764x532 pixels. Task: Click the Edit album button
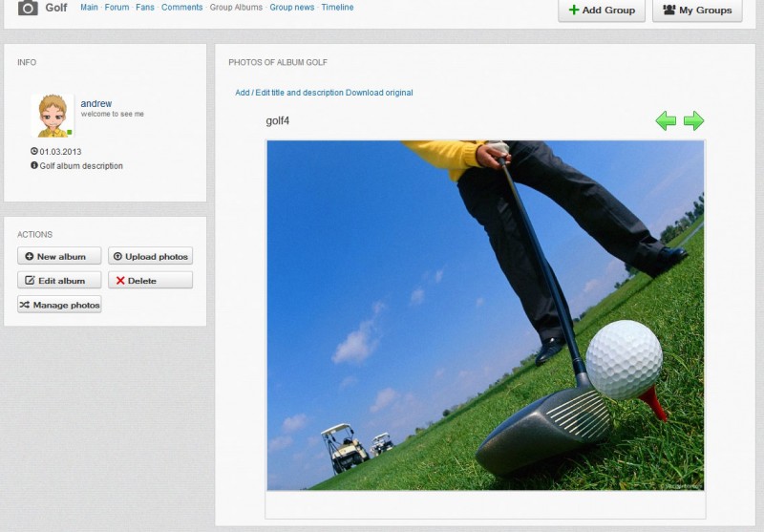point(59,280)
